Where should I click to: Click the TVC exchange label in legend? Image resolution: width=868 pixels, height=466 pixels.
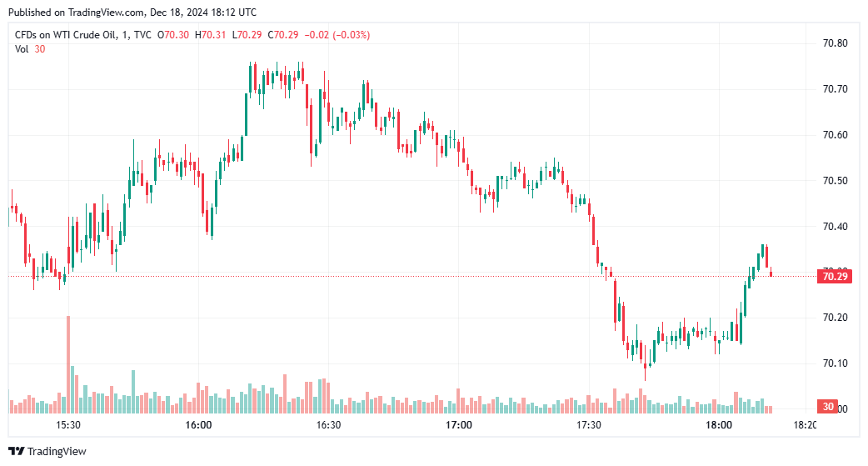tap(143, 35)
